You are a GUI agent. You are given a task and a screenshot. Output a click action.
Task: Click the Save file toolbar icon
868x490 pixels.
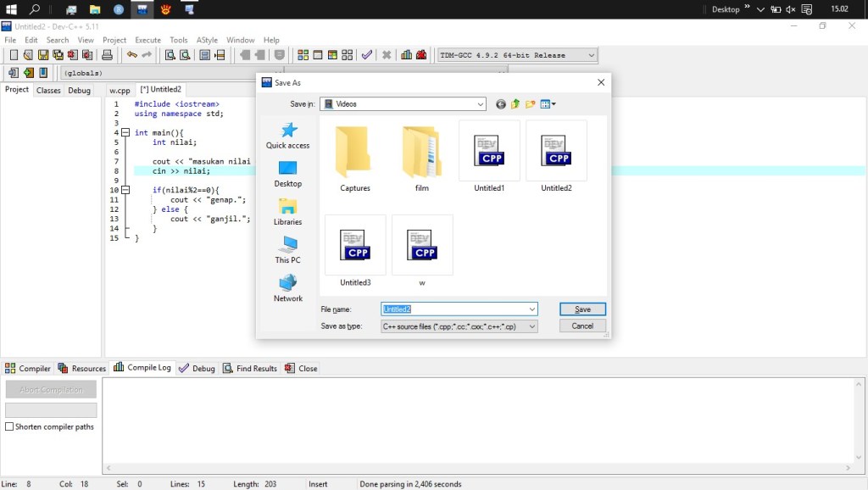42,55
